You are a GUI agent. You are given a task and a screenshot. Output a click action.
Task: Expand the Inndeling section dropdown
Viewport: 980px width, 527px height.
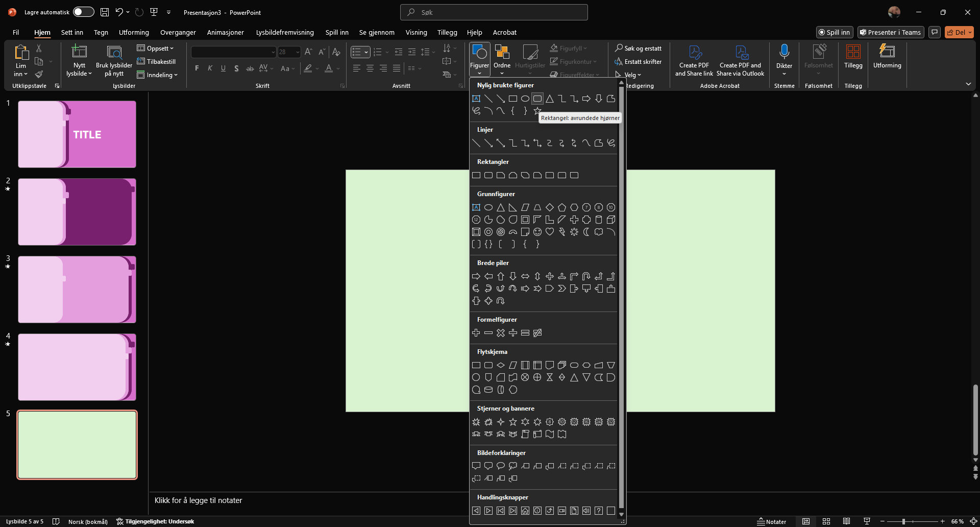158,75
